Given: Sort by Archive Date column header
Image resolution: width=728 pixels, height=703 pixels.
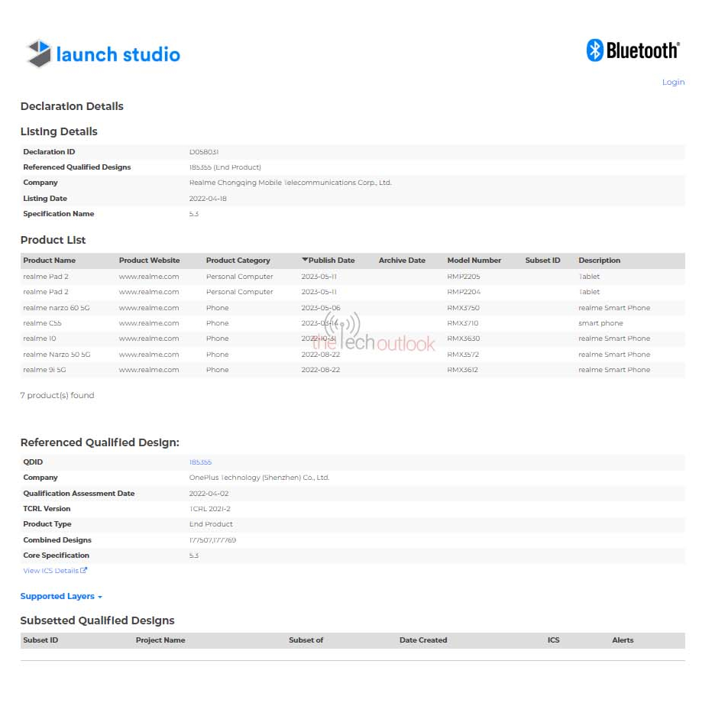Looking at the screenshot, I should click(x=402, y=261).
